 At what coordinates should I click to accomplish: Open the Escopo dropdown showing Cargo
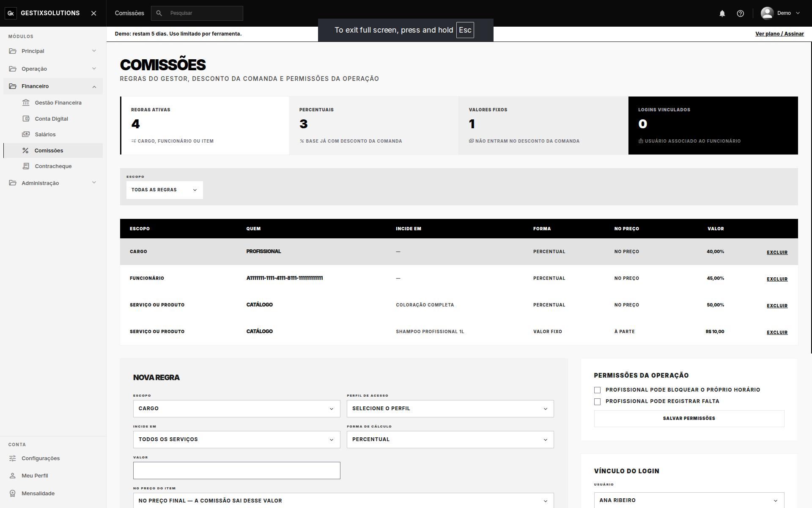pyautogui.click(x=236, y=409)
